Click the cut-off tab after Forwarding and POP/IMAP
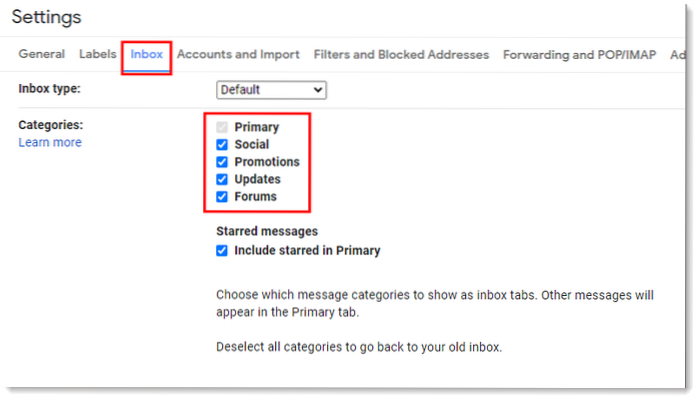 coord(677,54)
